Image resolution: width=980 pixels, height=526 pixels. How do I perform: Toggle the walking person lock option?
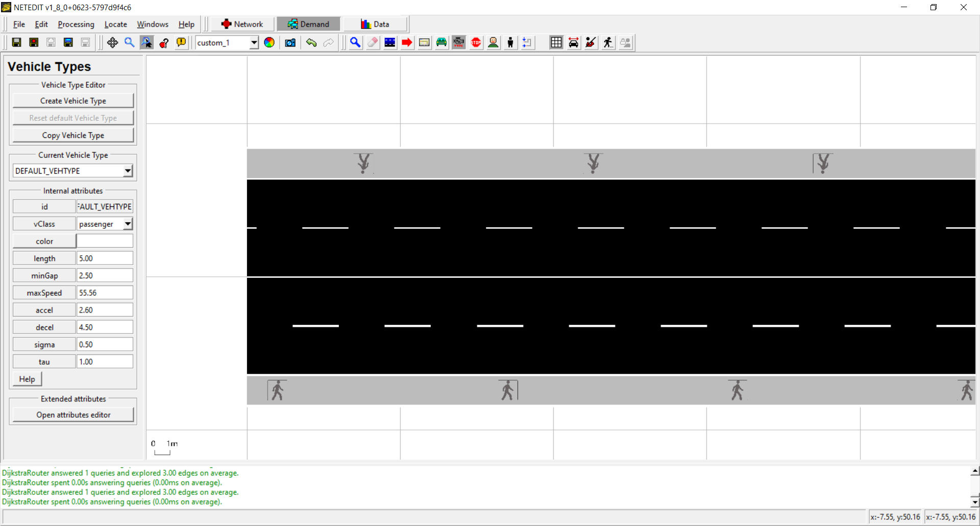(608, 43)
